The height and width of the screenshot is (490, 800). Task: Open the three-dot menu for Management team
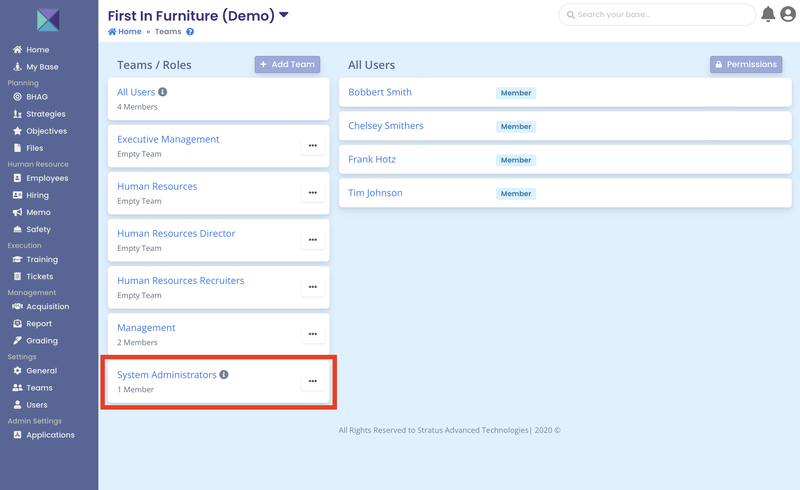pyautogui.click(x=312, y=334)
